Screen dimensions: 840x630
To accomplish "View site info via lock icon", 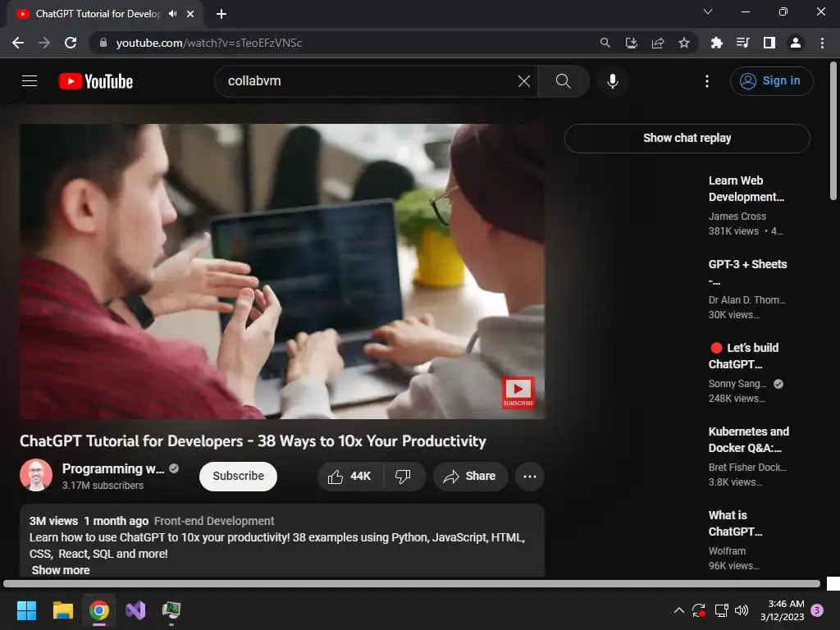I will tap(103, 43).
